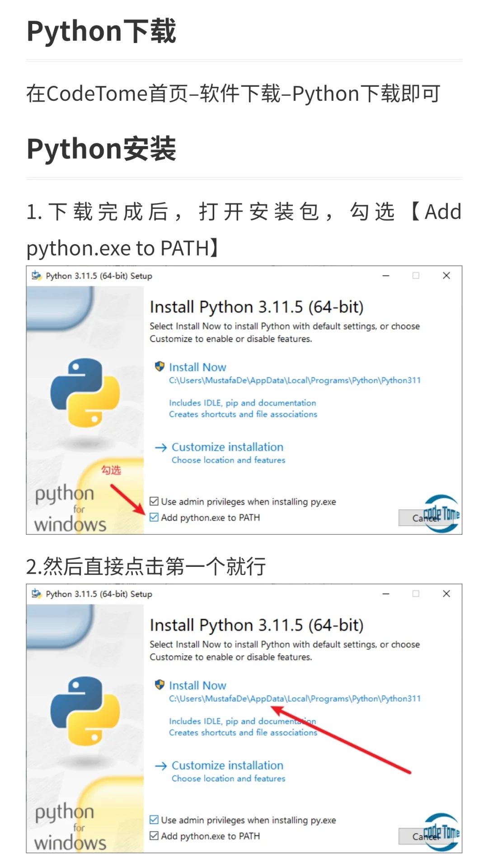Image resolution: width=488 pixels, height=868 pixels.
Task: Click Python setup title bar icon in step 2 installer
Action: (x=37, y=594)
